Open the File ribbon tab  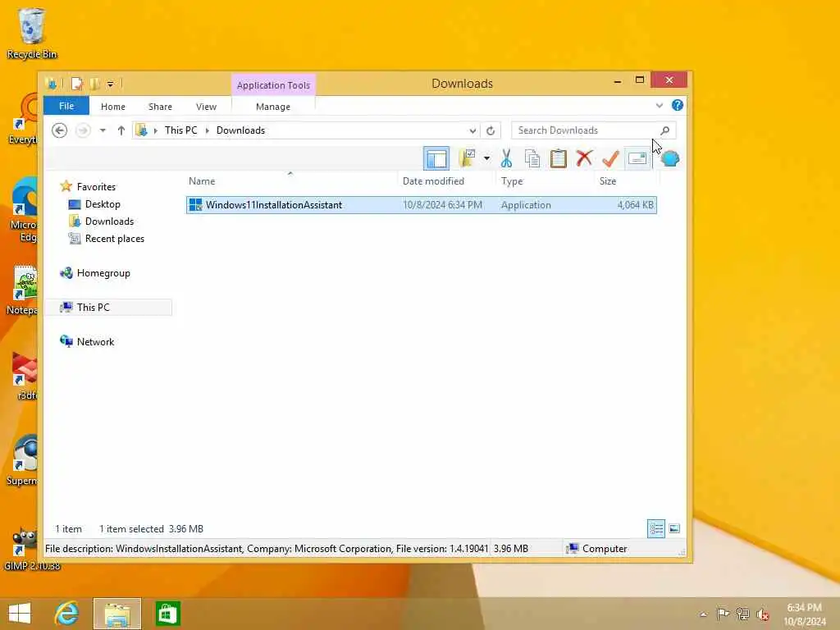click(66, 106)
